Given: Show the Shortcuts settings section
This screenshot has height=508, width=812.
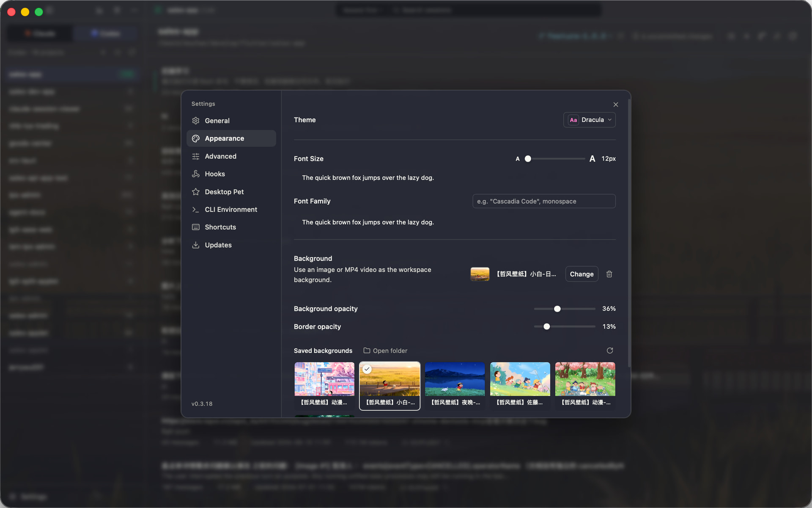Looking at the screenshot, I should [x=231, y=227].
